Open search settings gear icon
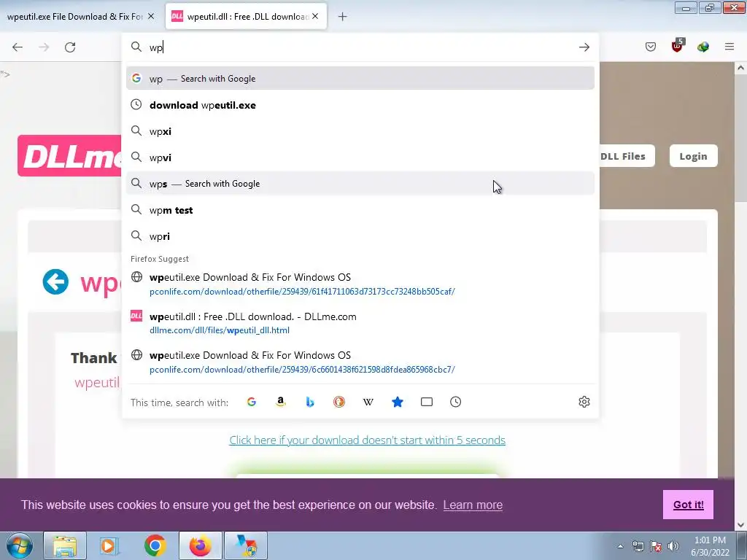This screenshot has height=560, width=747. [584, 402]
